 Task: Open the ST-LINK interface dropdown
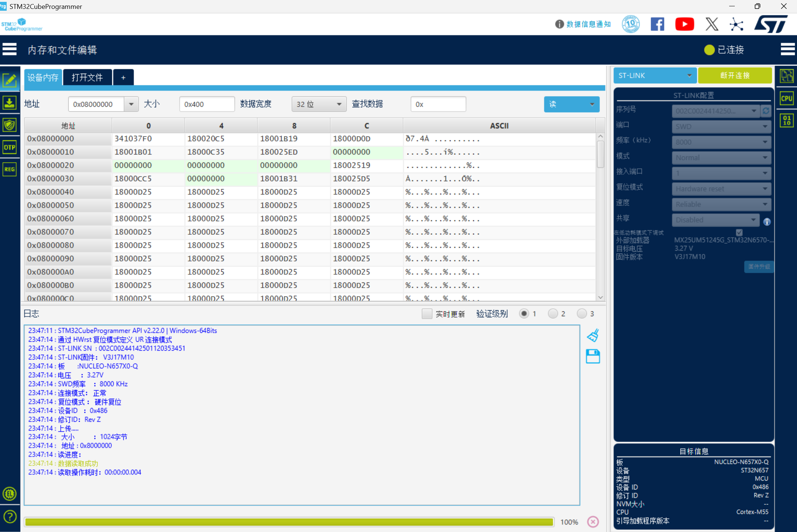click(x=655, y=76)
